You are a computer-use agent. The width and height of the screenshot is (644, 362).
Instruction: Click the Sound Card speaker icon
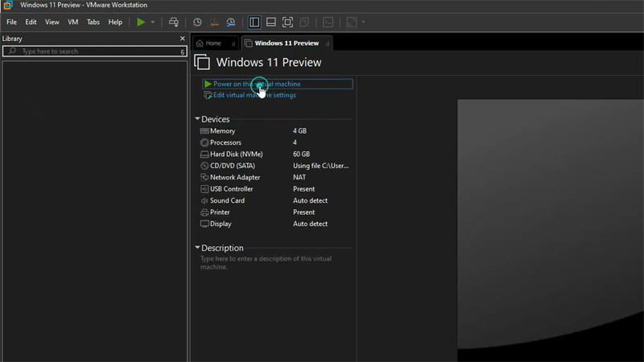point(204,200)
